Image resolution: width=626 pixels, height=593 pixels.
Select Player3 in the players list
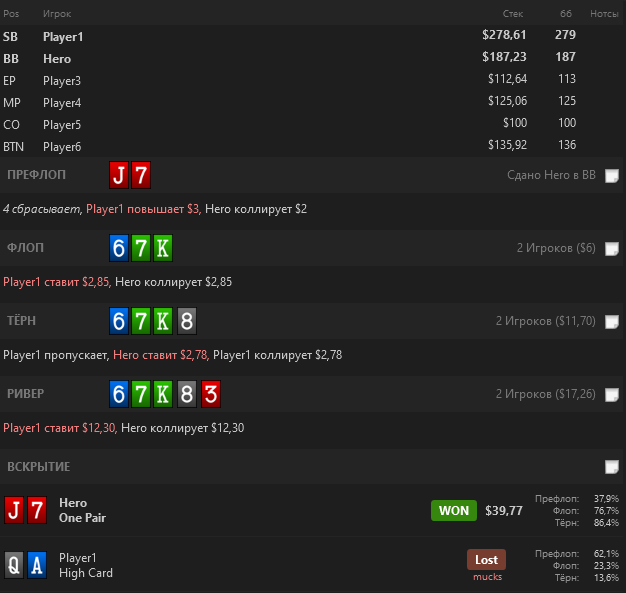[62, 81]
